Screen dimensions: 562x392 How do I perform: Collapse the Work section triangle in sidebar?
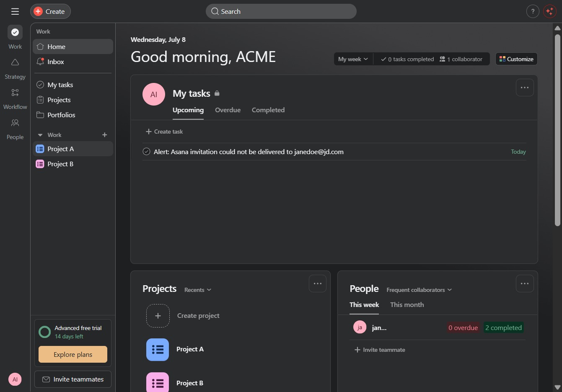point(40,135)
